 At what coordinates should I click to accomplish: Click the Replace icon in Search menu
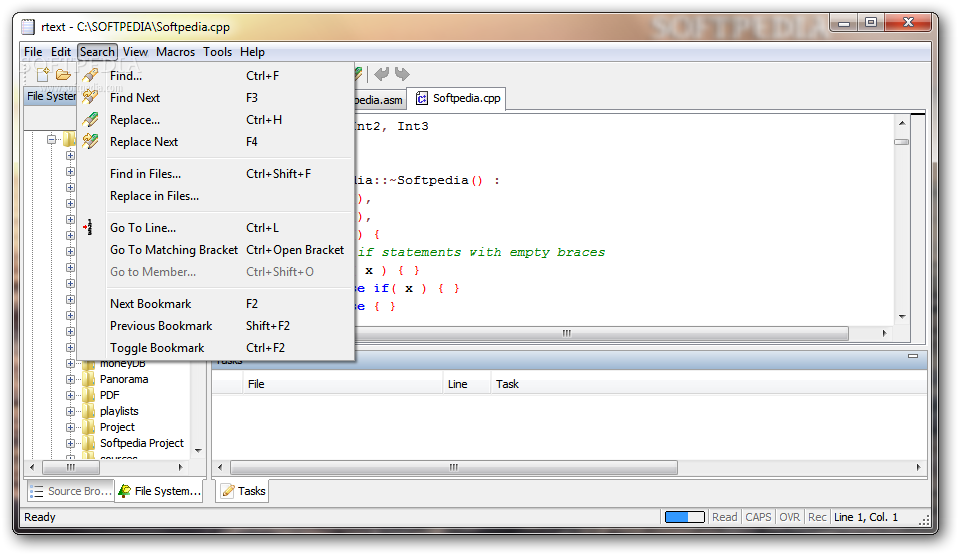90,119
